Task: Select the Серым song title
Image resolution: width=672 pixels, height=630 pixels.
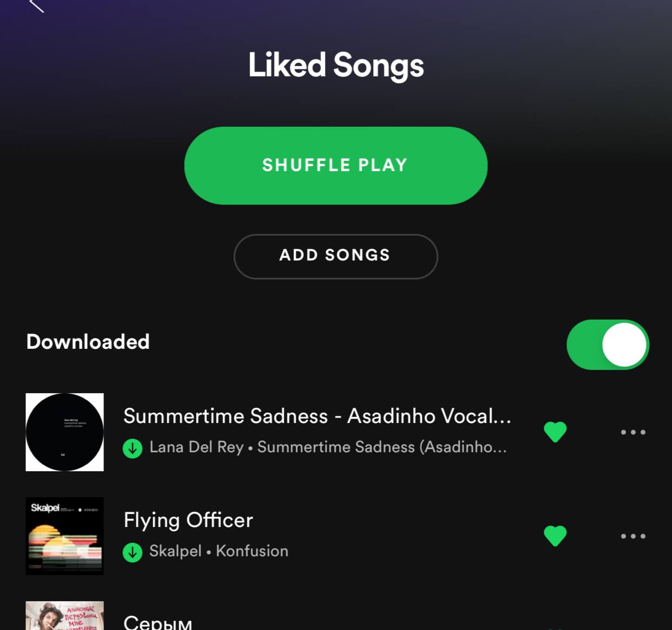Action: pos(158,622)
